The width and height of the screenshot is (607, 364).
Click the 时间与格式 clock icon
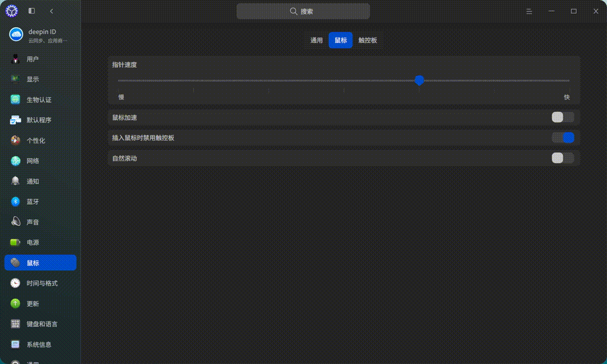pyautogui.click(x=16, y=283)
